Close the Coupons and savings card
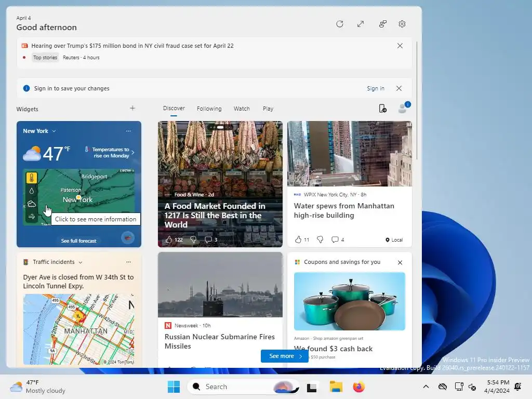 pos(400,262)
